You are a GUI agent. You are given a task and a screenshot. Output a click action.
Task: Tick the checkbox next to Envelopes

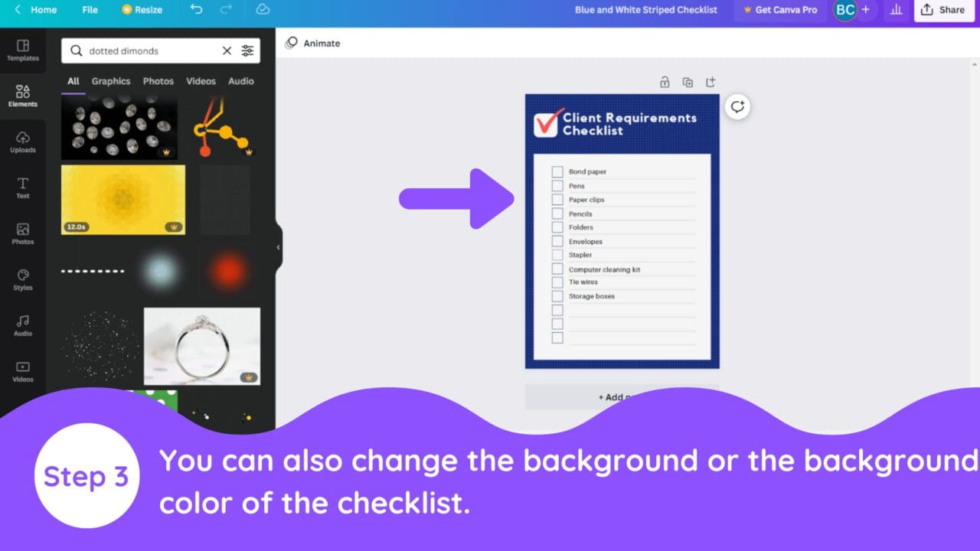(557, 242)
